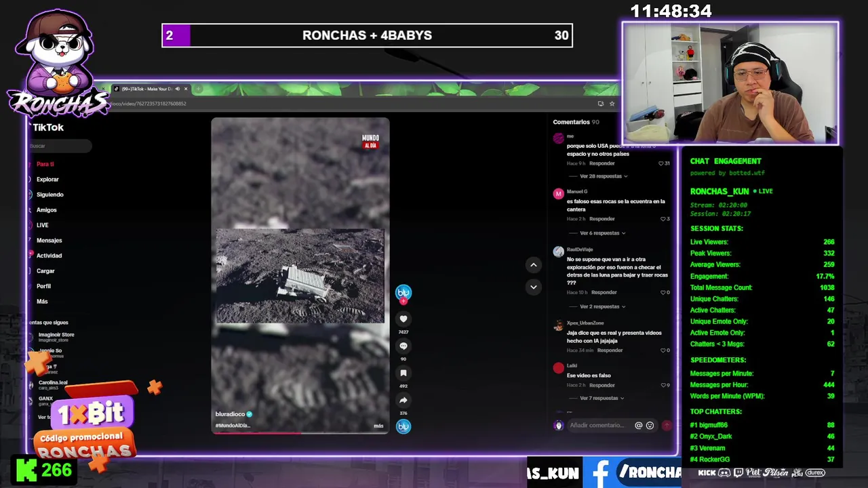The image size is (868, 488).
Task: Reply to Xpex_UrbanZone via Responder
Action: click(610, 350)
